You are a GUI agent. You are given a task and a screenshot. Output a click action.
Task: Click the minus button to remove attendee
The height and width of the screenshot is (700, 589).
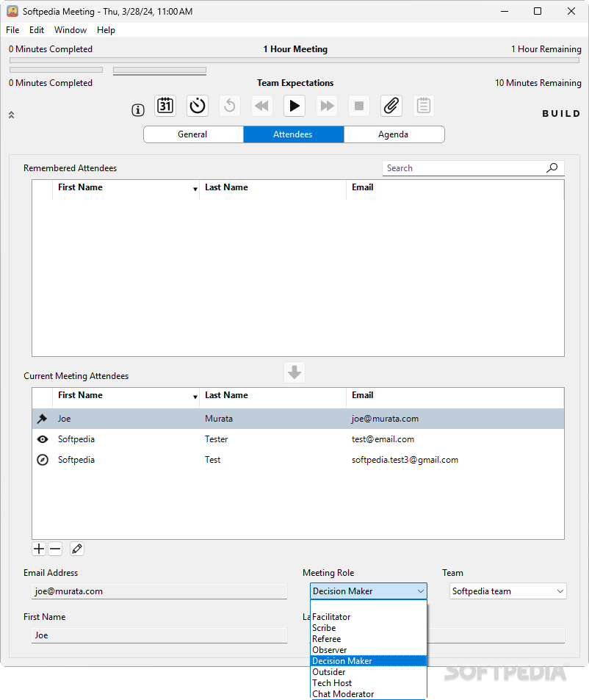[55, 549]
